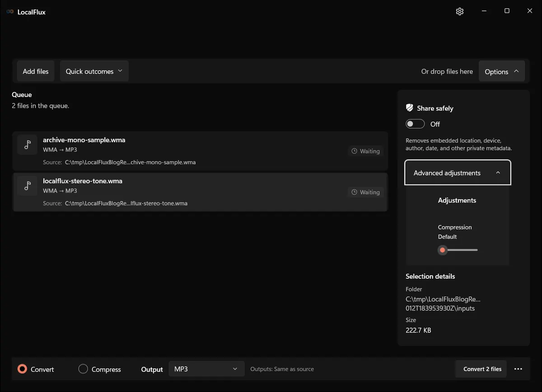Click the Adjustments heading
Image resolution: width=542 pixels, height=392 pixels.
click(457, 200)
